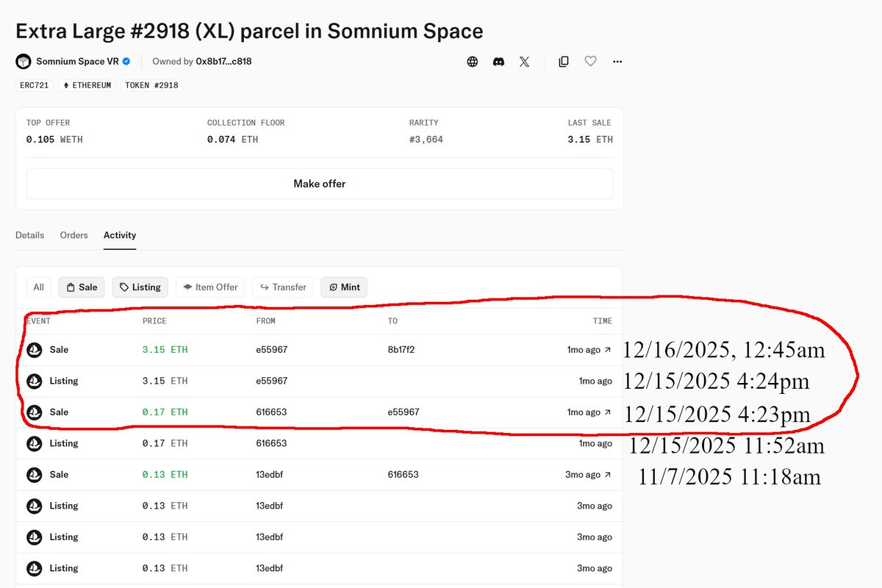Viewport: 882px width, 588px height.
Task: Open the Discord link icon
Action: (x=498, y=62)
